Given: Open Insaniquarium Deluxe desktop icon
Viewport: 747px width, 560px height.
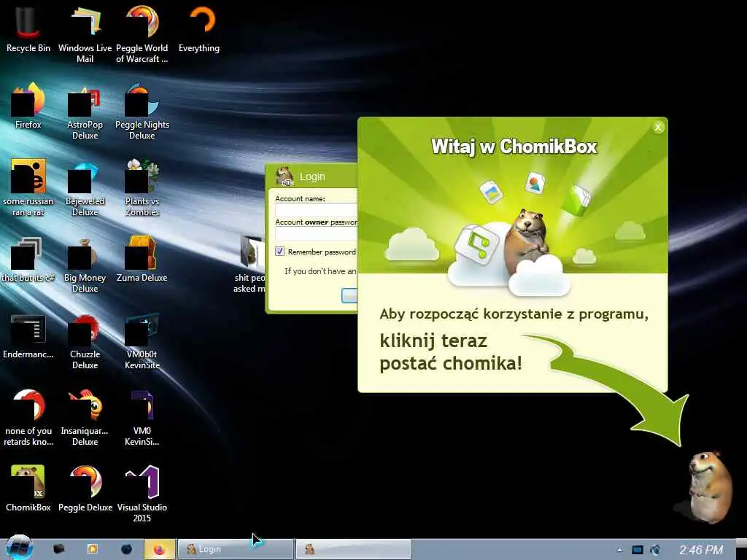Looking at the screenshot, I should 85,417.
